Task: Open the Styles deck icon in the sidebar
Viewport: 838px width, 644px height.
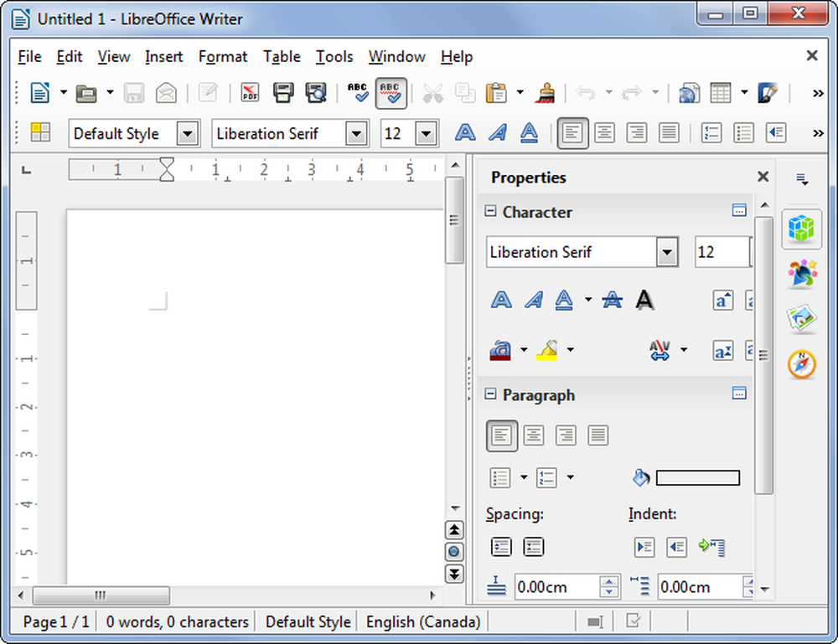Action: click(x=802, y=272)
